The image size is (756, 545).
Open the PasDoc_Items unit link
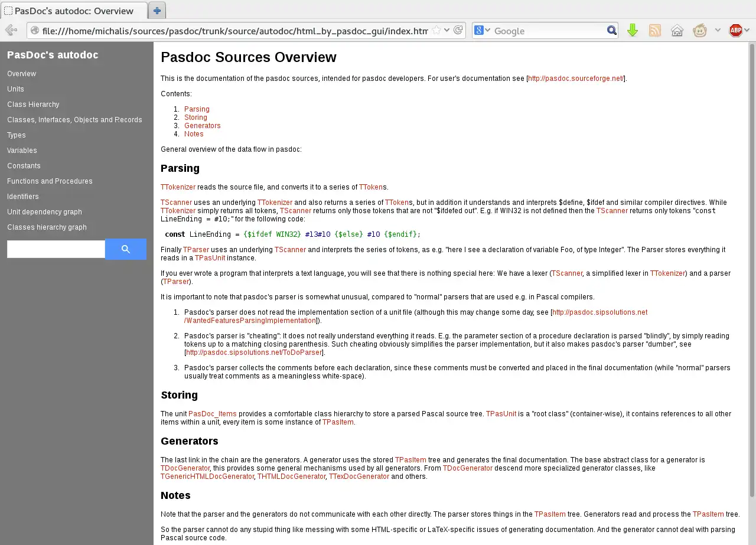(x=213, y=414)
